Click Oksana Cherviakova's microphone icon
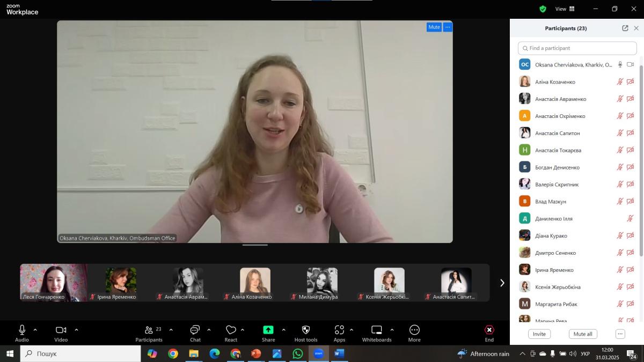 (620, 64)
